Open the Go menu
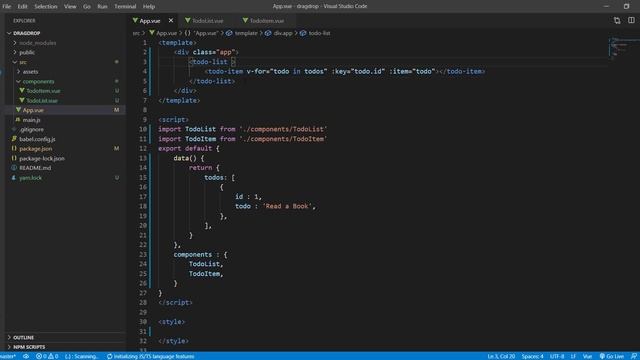 (x=87, y=6)
